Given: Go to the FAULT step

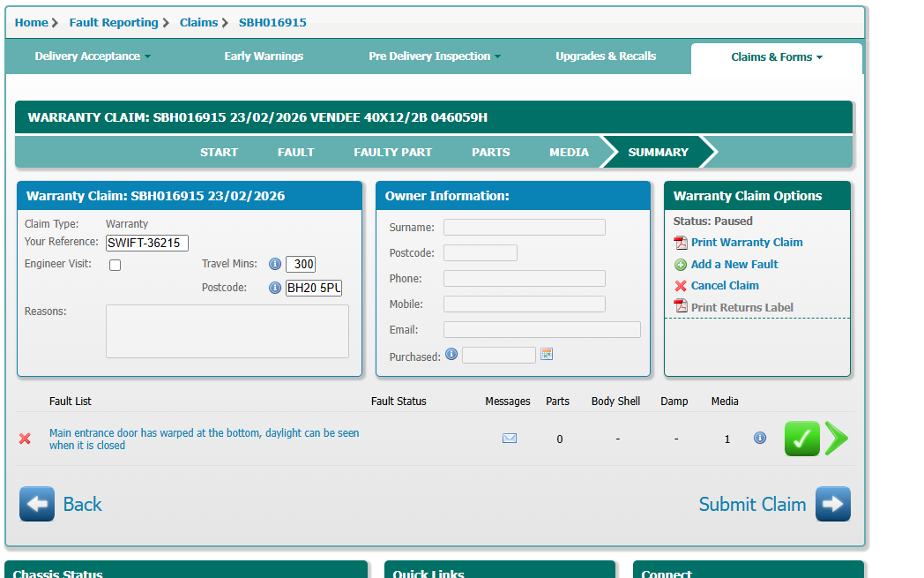Looking at the screenshot, I should point(296,152).
